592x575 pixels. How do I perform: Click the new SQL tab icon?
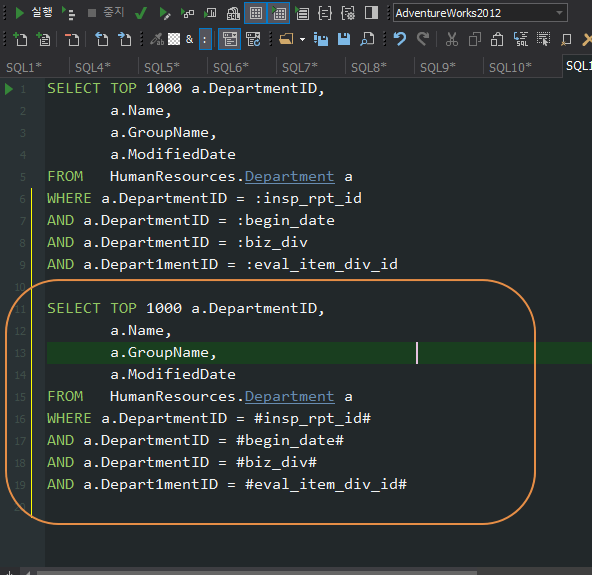tap(20, 39)
